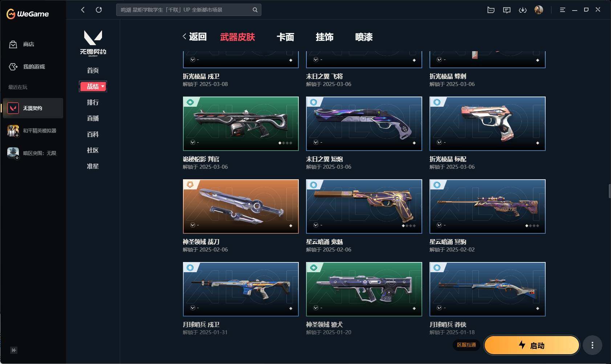The image size is (611, 364).
Task: Switch to the 卡面 tab
Action: click(285, 37)
